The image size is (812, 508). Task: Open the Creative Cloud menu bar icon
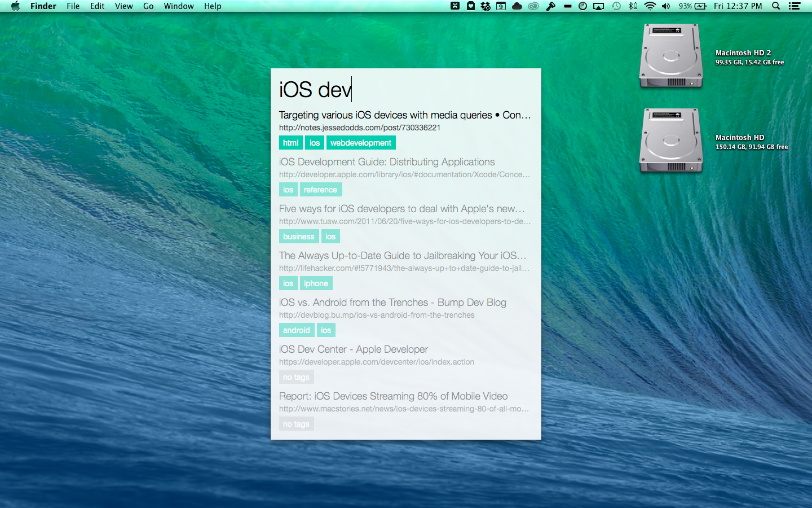click(533, 6)
